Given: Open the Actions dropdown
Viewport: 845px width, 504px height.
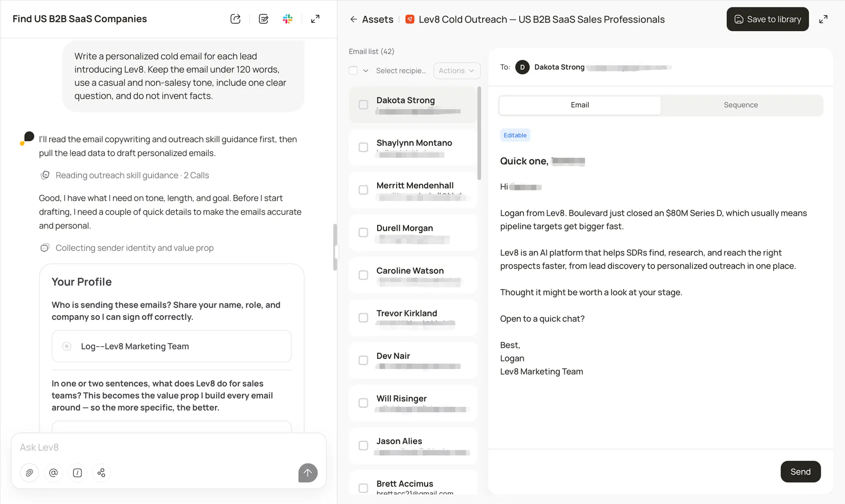Looking at the screenshot, I should click(457, 71).
